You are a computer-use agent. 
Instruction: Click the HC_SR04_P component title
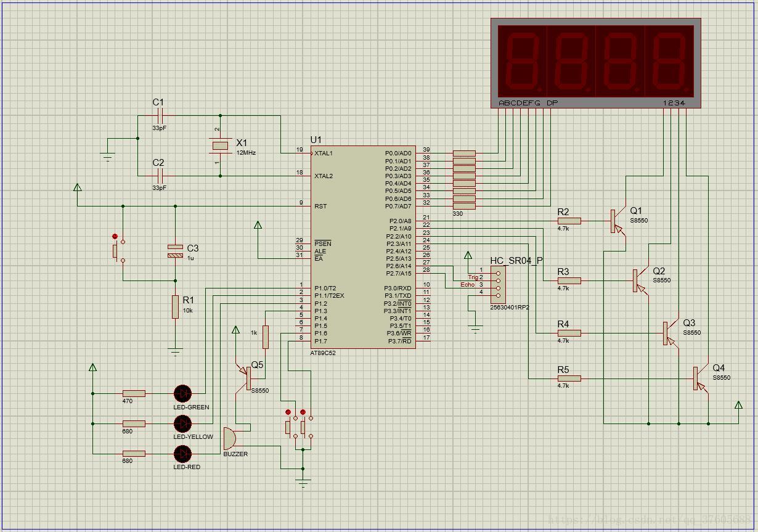(516, 260)
